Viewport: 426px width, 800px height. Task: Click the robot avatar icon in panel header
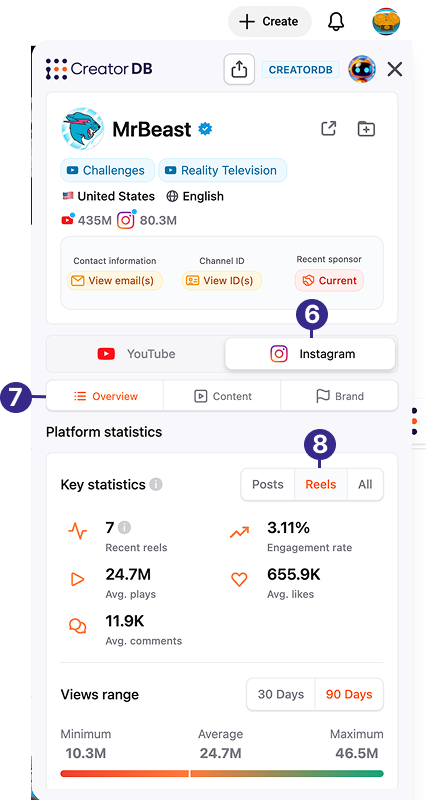(362, 69)
